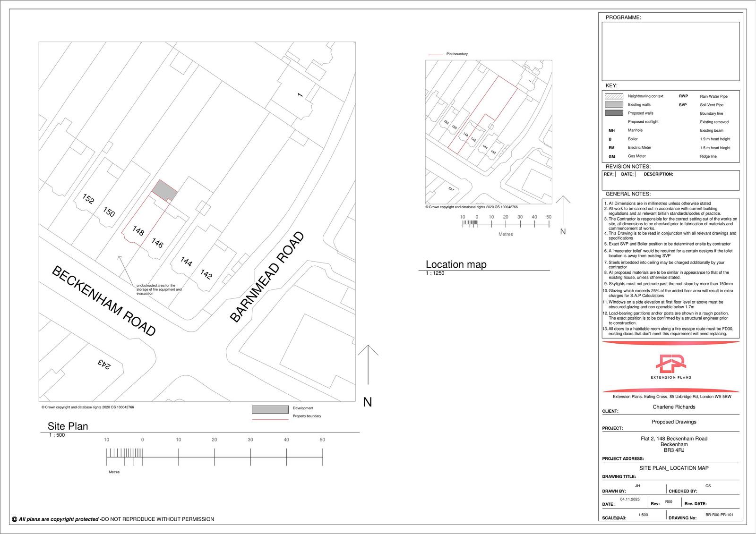Click the Site Plan metres scale bar
Screen dimensions: 756x534
point(215,457)
